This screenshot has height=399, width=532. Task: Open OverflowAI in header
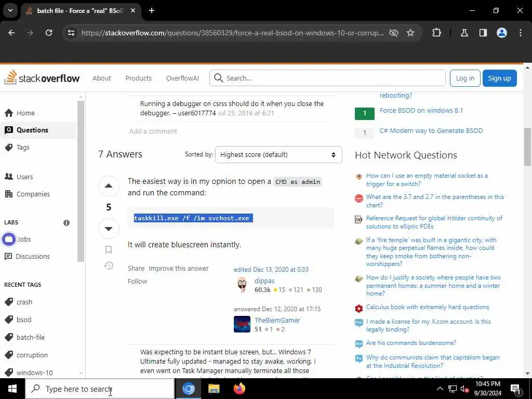(182, 78)
